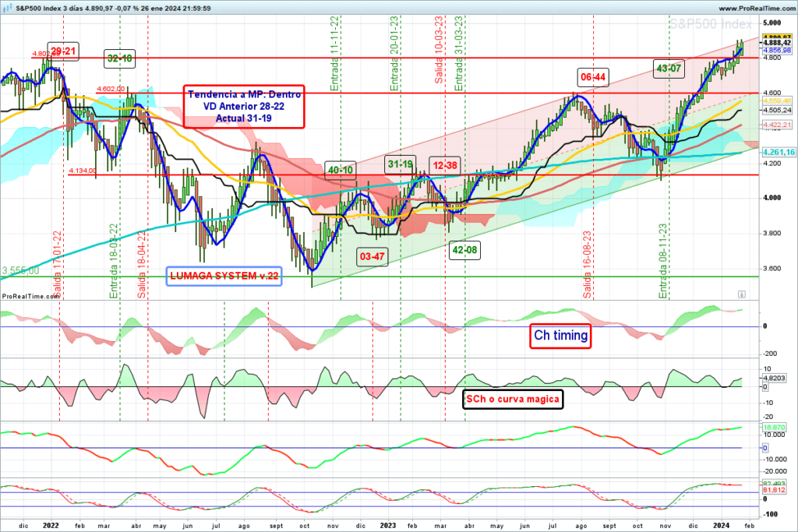Click the 'Ch timing' indicator label
798x532 pixels.
(x=560, y=336)
